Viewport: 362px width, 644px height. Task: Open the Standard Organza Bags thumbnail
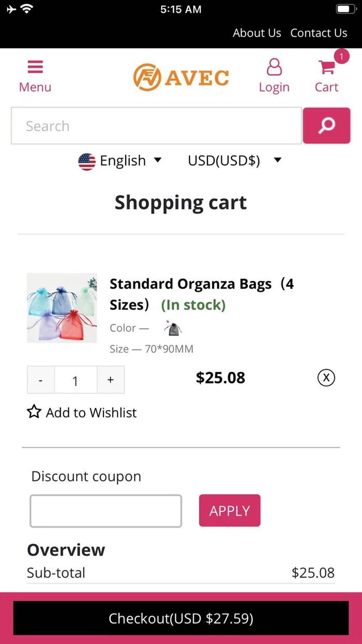click(62, 308)
